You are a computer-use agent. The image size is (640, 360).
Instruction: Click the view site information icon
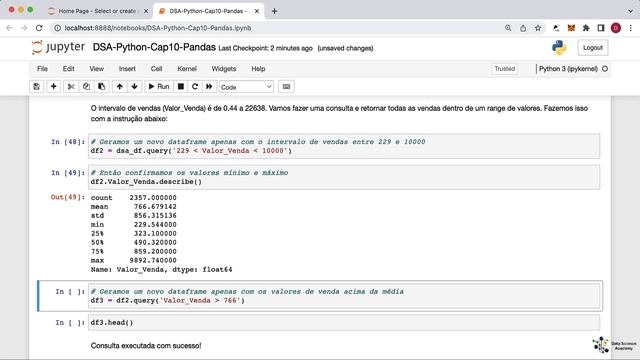tap(58, 28)
